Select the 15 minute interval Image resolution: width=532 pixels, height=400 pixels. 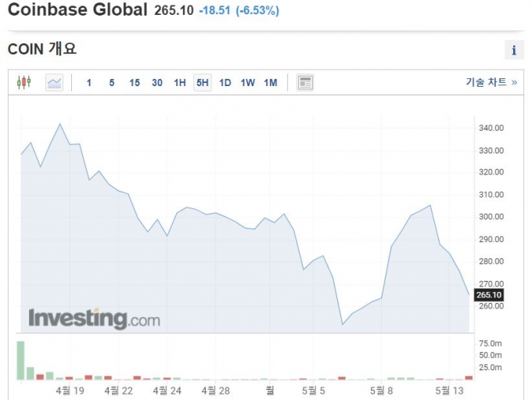tap(135, 82)
